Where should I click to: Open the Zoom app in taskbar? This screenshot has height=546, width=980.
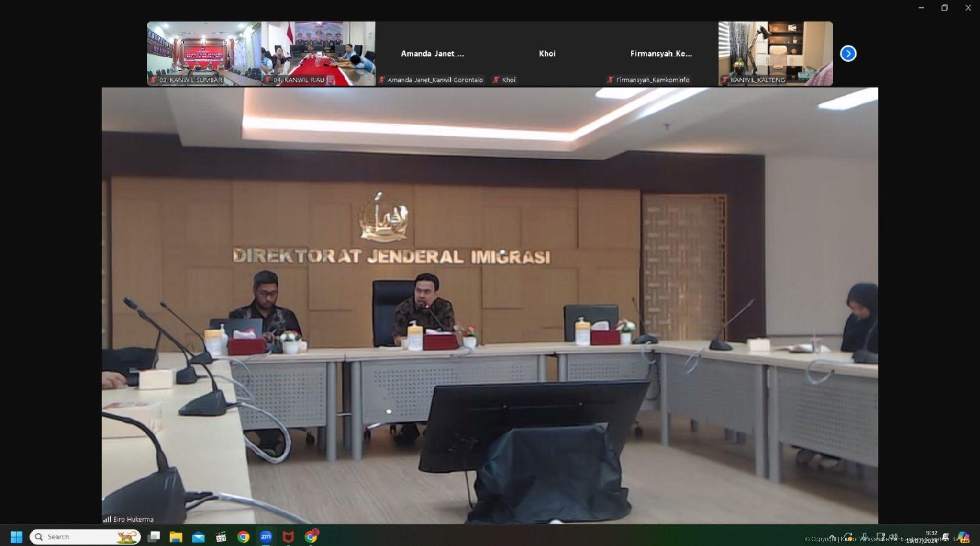coord(266,537)
